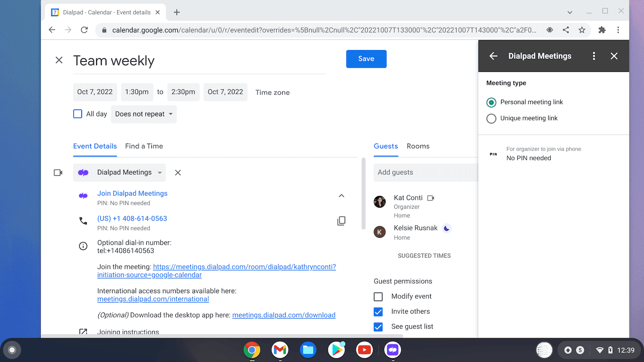Viewport: 644px width, 362px height.
Task: Select Unique meeting link option
Action: (x=491, y=118)
